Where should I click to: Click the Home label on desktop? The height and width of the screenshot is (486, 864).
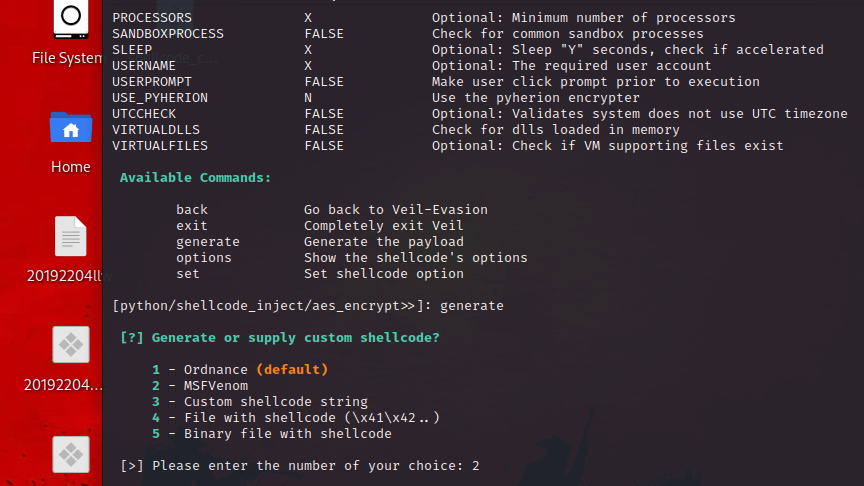click(70, 167)
